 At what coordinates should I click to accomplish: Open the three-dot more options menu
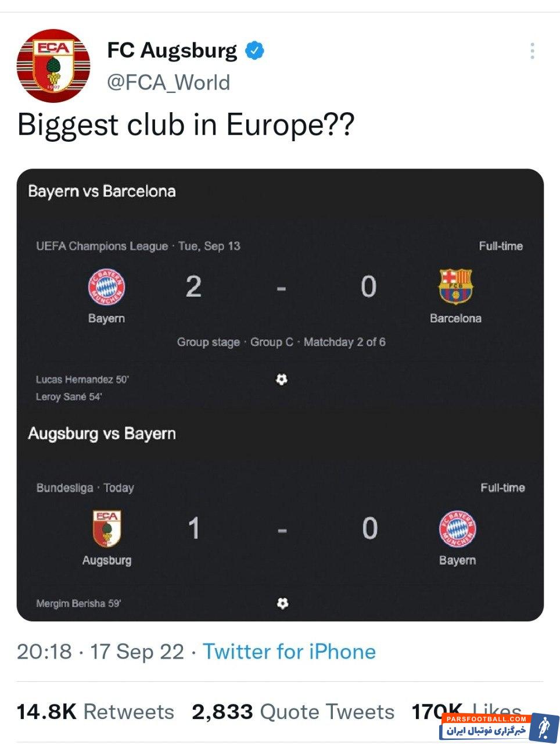pyautogui.click(x=532, y=51)
